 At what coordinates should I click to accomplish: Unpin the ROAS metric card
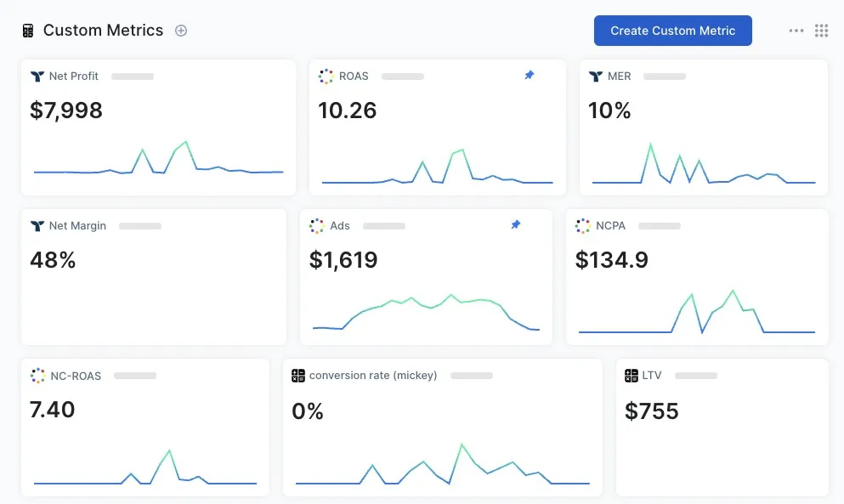[x=530, y=76]
